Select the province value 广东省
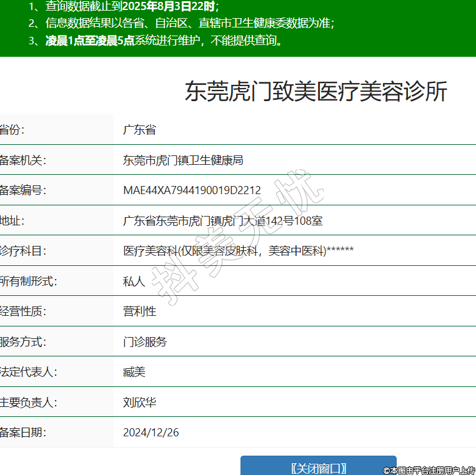 coord(139,130)
